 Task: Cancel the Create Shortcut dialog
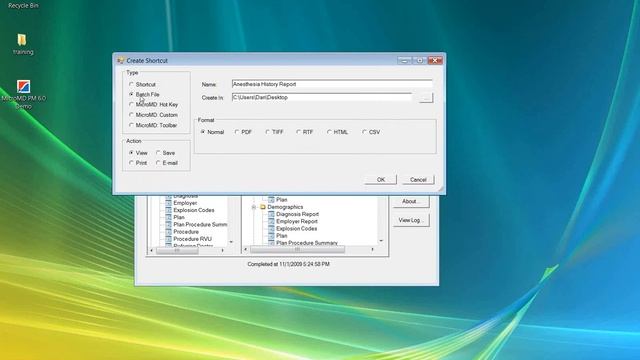418,180
